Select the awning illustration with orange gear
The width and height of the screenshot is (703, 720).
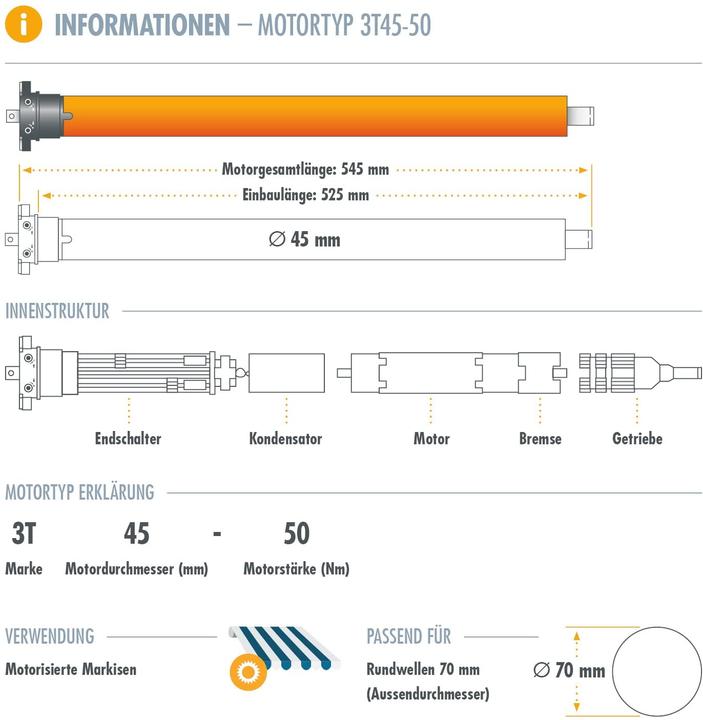284,658
